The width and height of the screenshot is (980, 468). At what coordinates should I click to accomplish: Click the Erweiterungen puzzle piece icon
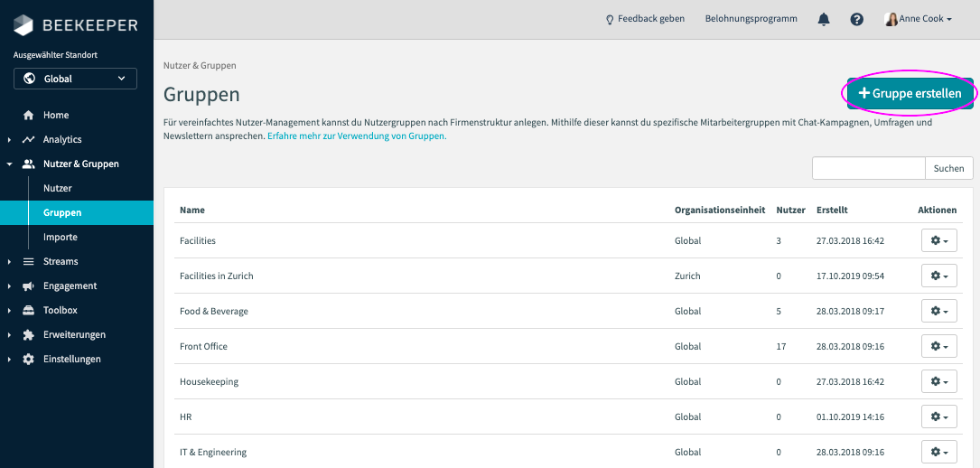coord(28,335)
